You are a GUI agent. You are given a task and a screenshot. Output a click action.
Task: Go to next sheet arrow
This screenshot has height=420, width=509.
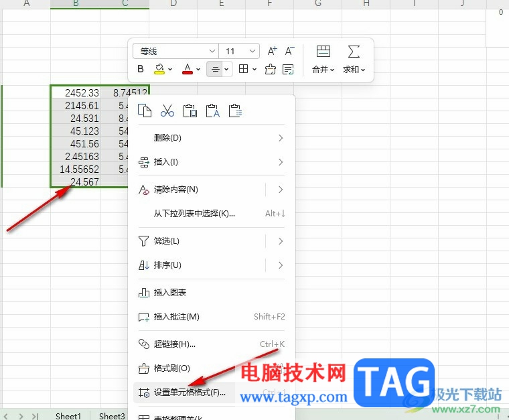[21, 416]
